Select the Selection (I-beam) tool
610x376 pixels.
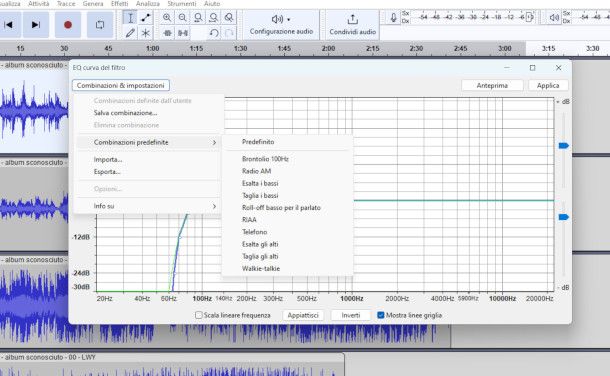pos(130,18)
